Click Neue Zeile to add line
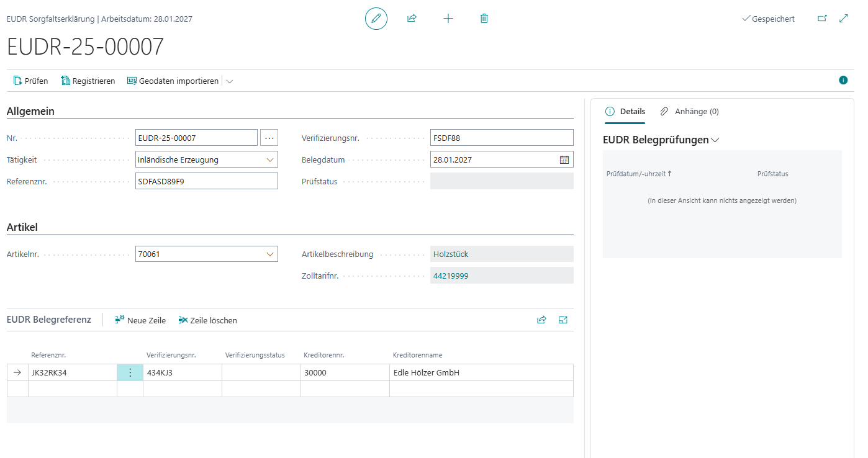868x458 pixels. pos(140,321)
